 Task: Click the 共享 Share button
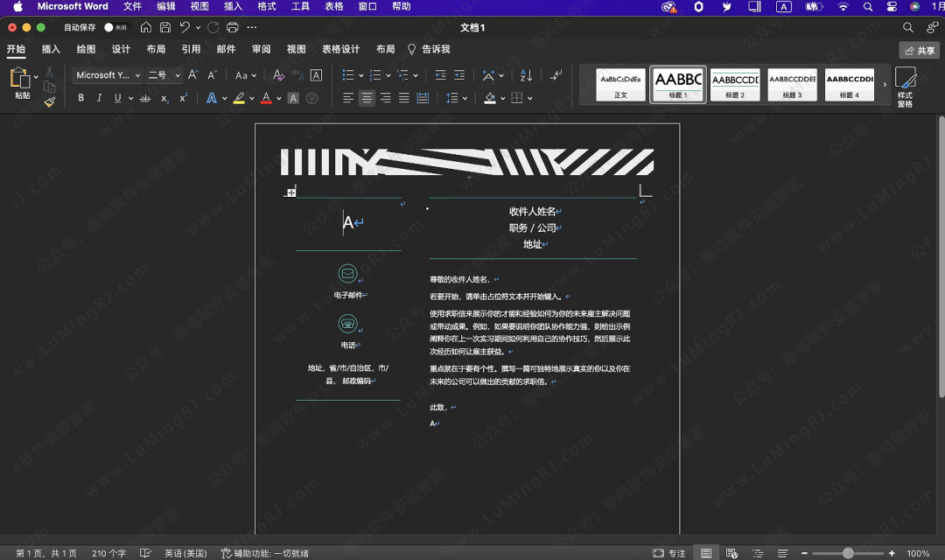click(920, 51)
